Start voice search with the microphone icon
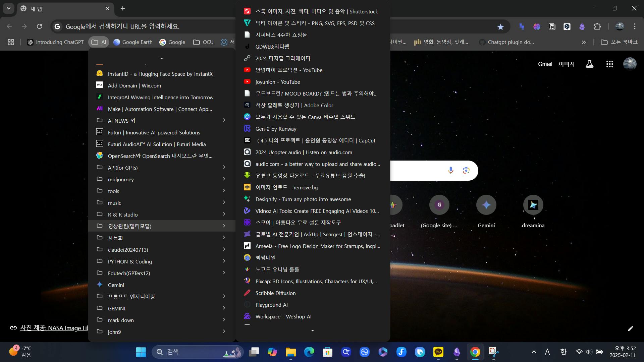Image resolution: width=644 pixels, height=362 pixels. (x=450, y=170)
